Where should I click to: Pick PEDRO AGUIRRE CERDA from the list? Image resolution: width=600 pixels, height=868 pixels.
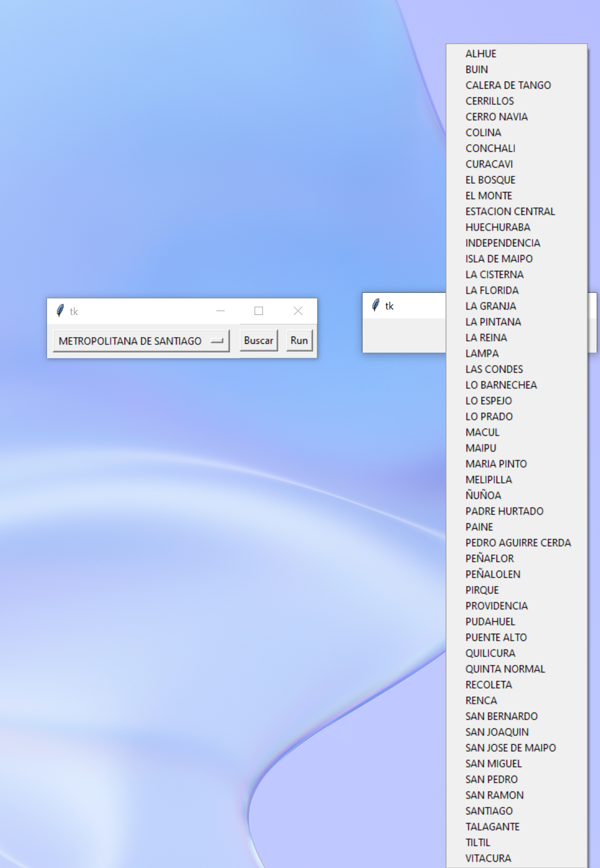(516, 542)
